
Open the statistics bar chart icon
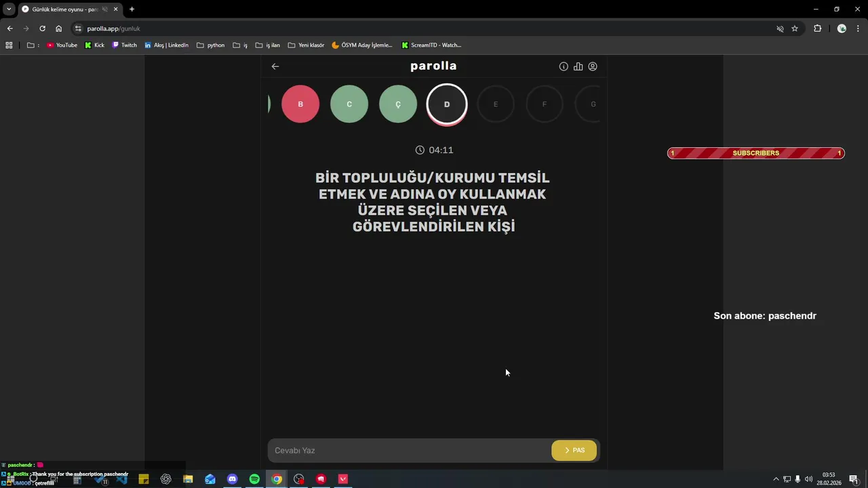coord(578,66)
